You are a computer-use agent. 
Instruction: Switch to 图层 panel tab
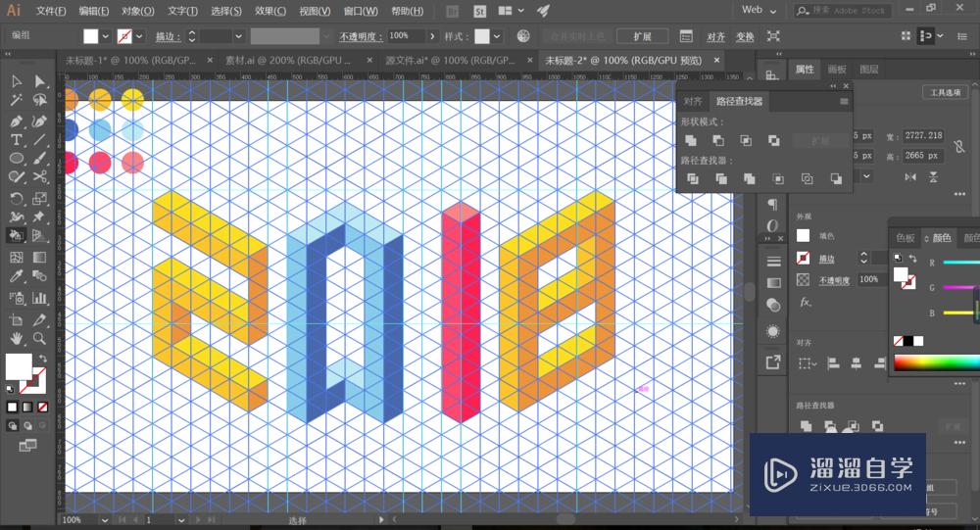coord(868,70)
